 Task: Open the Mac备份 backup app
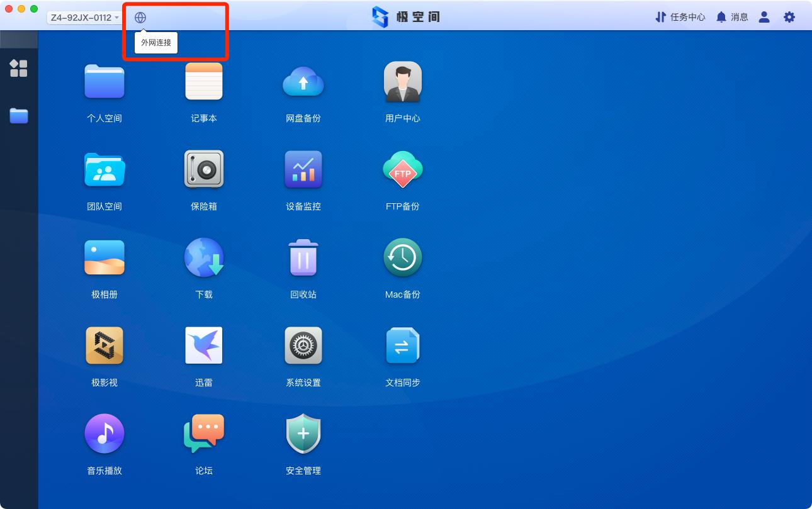pos(403,257)
